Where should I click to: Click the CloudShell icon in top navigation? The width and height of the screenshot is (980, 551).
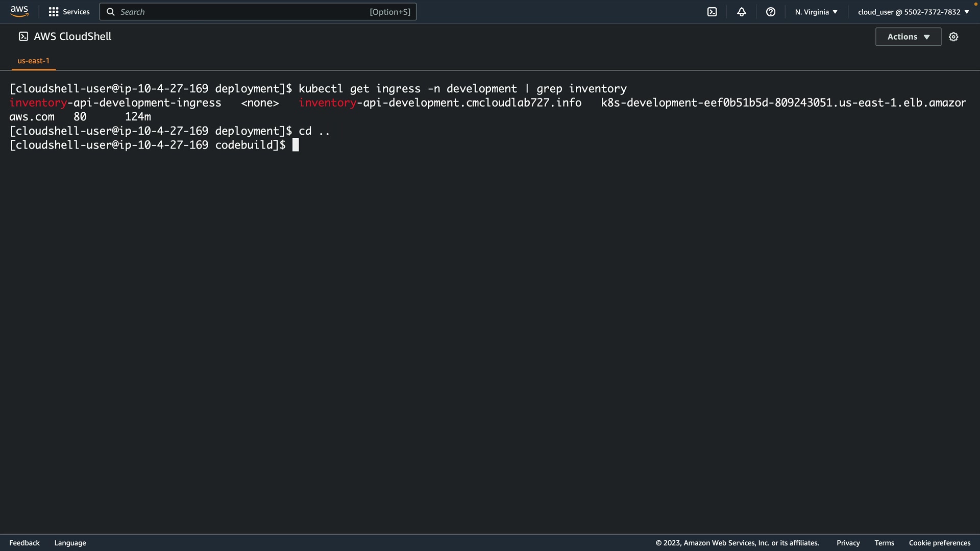pos(712,12)
